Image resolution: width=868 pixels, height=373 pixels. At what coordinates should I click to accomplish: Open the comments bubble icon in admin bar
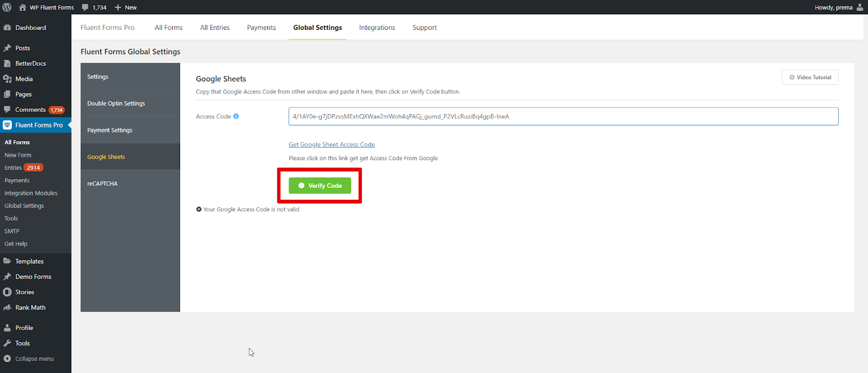tap(85, 8)
